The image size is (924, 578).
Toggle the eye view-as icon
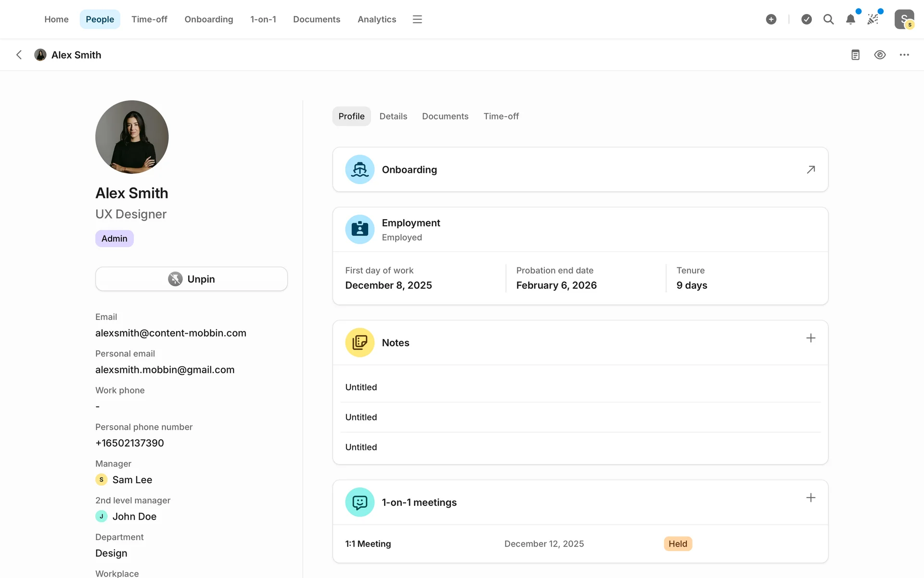(880, 55)
